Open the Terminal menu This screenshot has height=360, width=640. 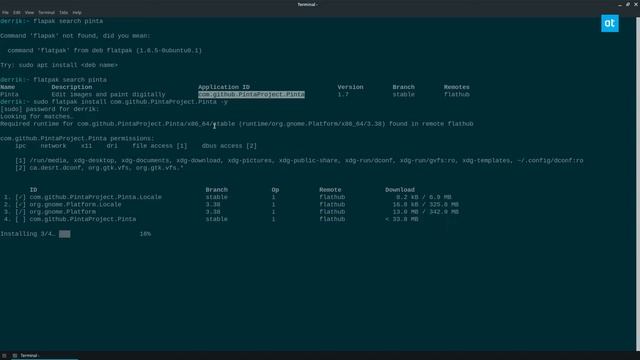pos(47,13)
